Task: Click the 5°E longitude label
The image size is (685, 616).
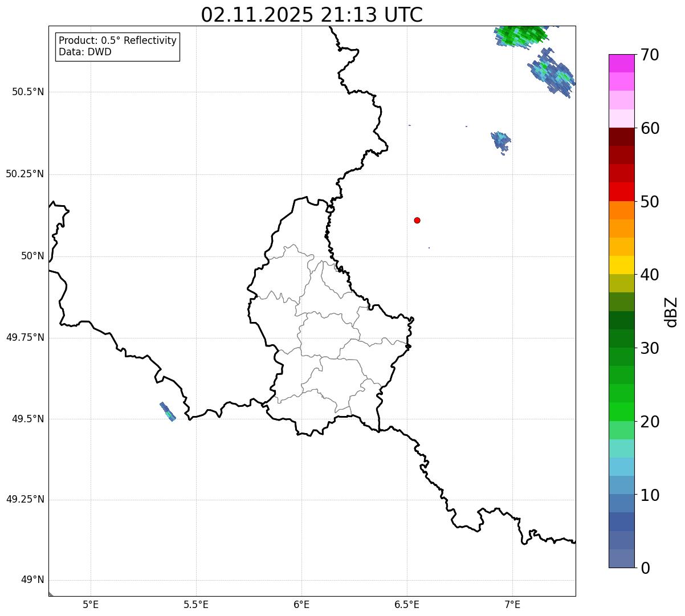Action: [91, 605]
